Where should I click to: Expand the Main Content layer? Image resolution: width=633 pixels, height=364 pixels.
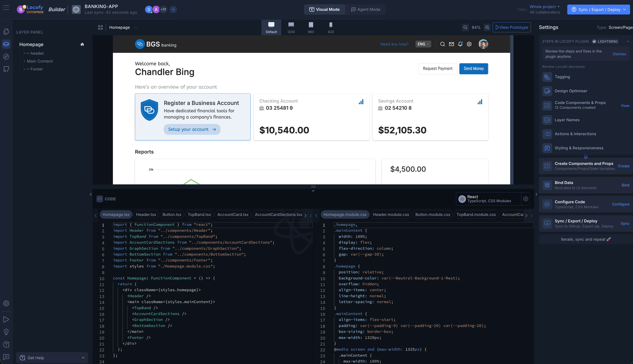pyautogui.click(x=24, y=61)
